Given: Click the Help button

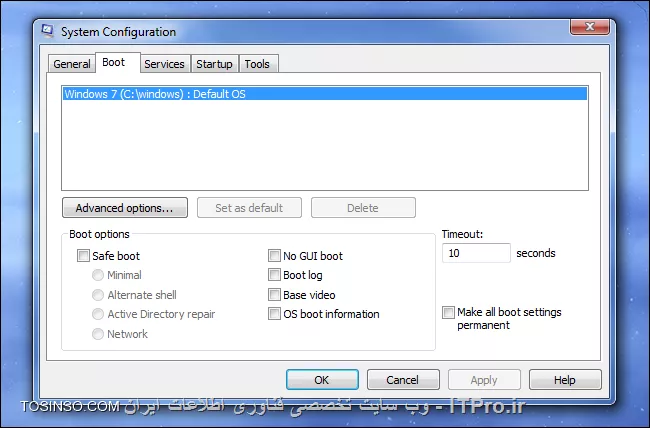Looking at the screenshot, I should click(x=565, y=379).
